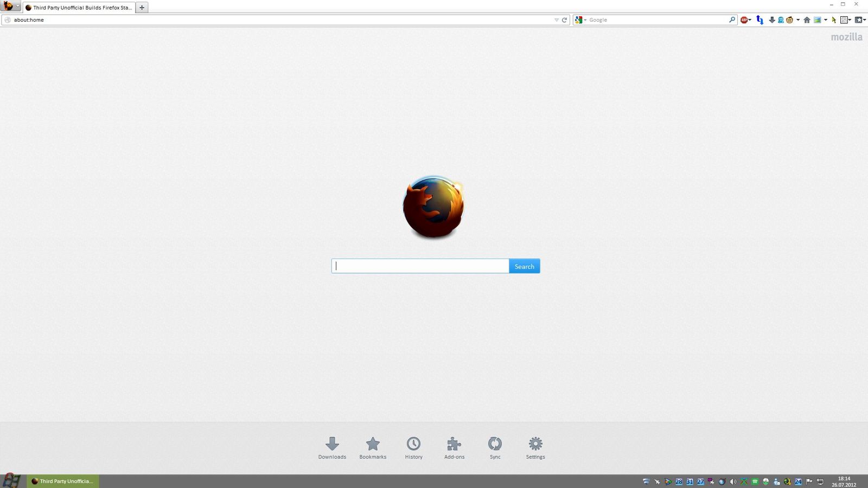
Task: Click the green globe with yellow X tray icon
Action: [x=787, y=481]
